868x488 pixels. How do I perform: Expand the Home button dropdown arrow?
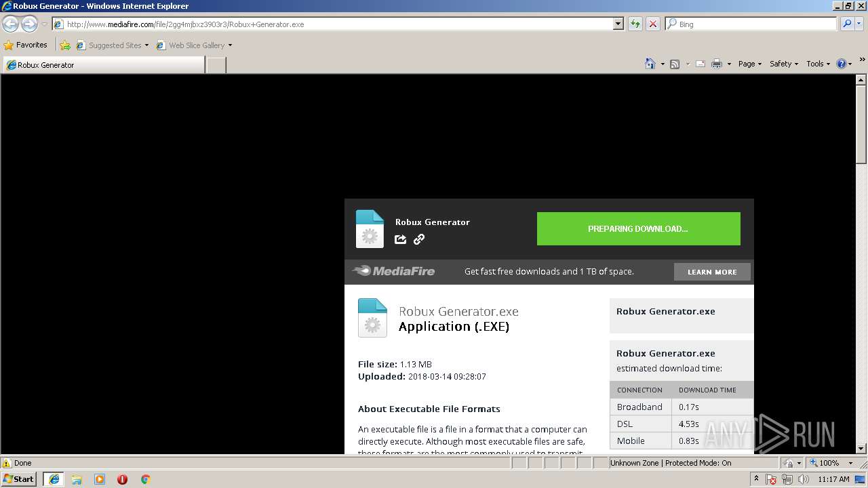tap(663, 64)
